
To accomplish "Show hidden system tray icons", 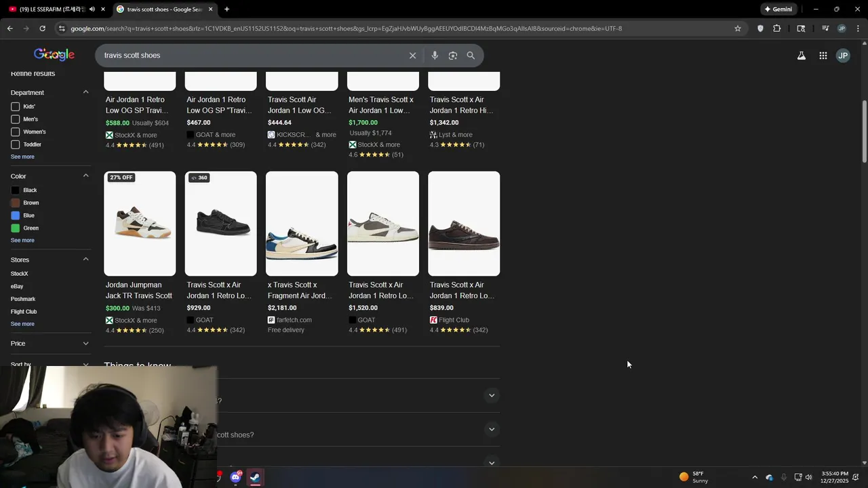I will [755, 477].
